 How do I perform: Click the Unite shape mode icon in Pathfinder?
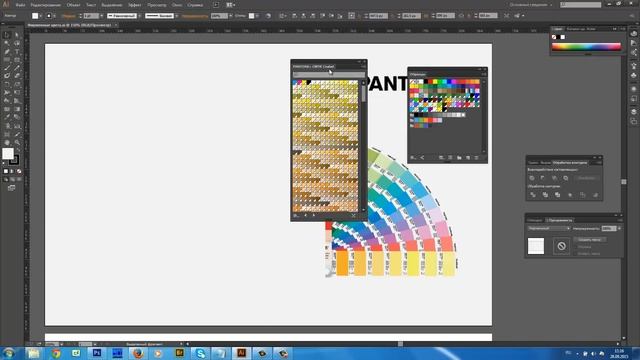click(x=532, y=178)
